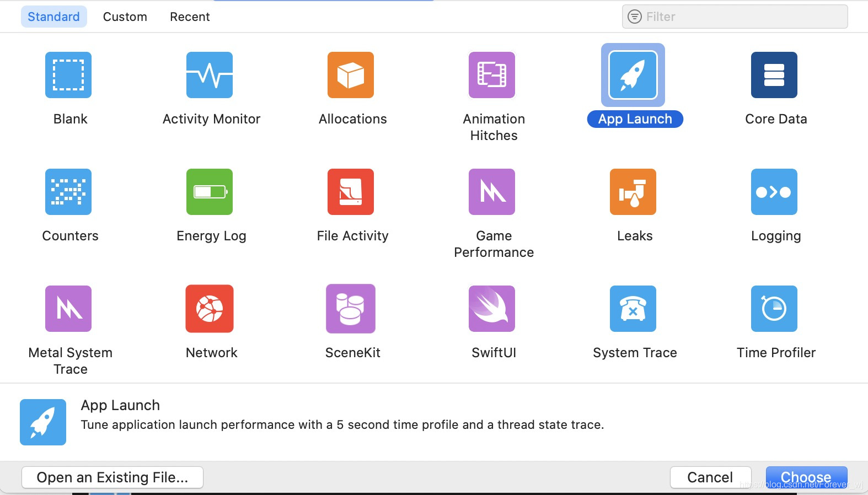
Task: Click the Animation Hitches label
Action: tap(494, 127)
